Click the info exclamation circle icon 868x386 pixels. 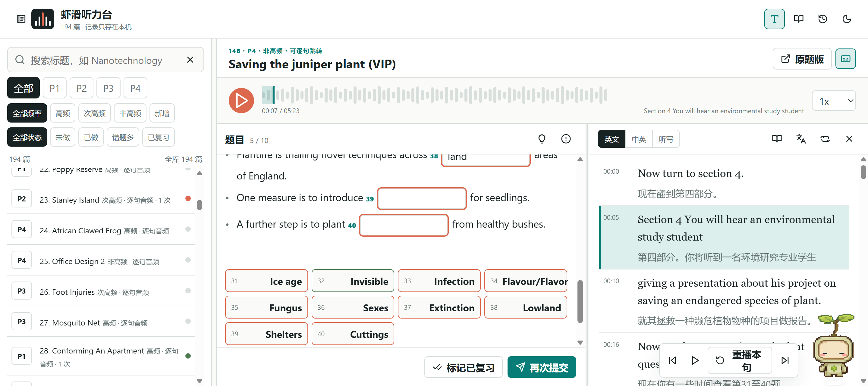(x=566, y=139)
